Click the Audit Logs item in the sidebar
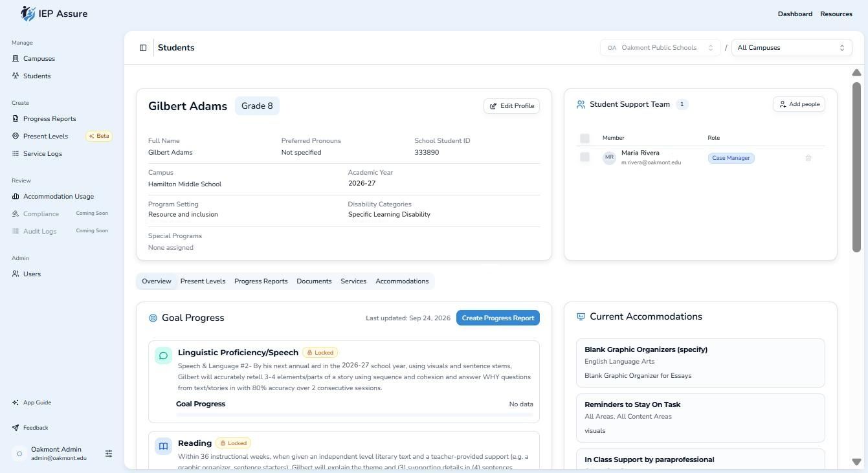Image resolution: width=868 pixels, height=473 pixels. [x=39, y=232]
